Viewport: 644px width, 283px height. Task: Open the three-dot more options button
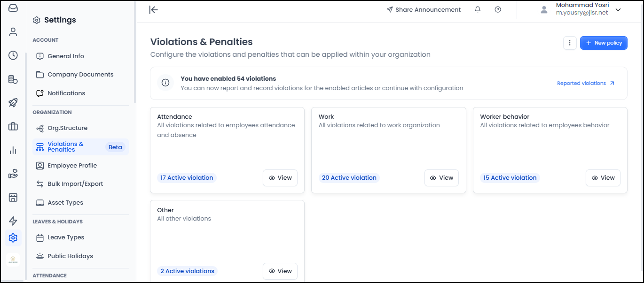[570, 43]
